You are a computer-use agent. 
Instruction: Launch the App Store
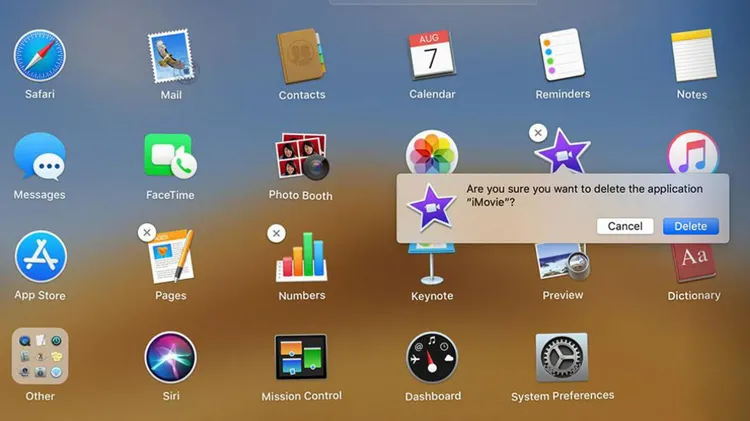[41, 257]
